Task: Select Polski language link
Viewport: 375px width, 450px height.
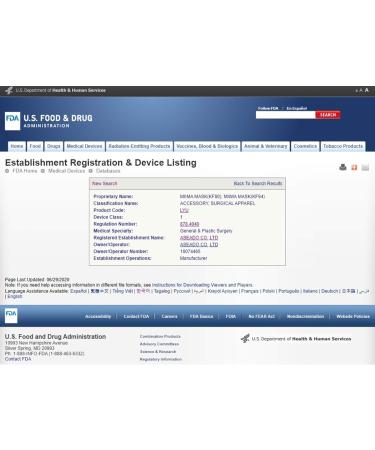Action: pyautogui.click(x=268, y=291)
